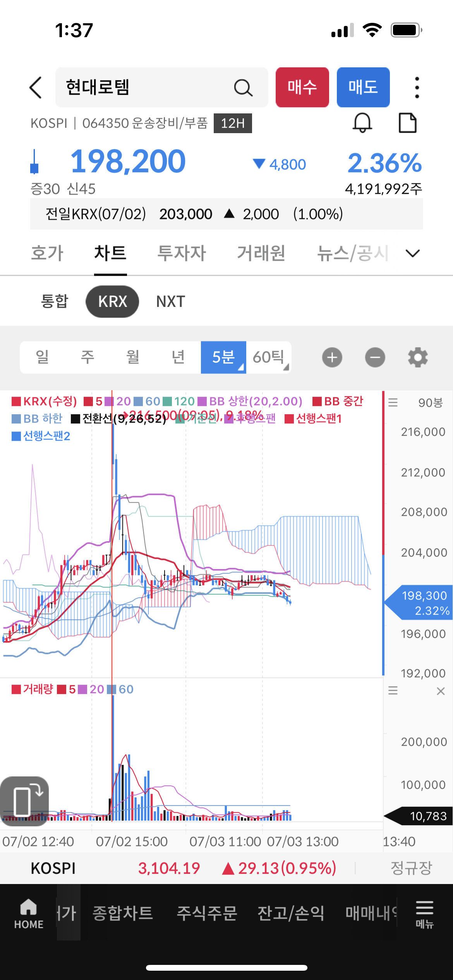
Task: Open the memo note icon
Action: click(x=407, y=123)
